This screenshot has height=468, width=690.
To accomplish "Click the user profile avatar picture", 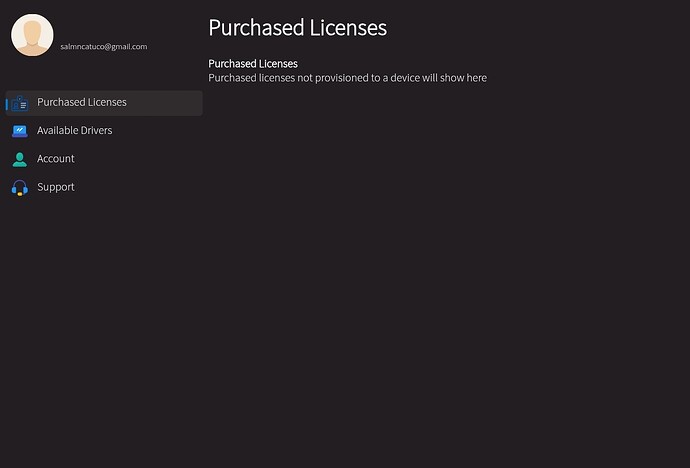I will (x=32, y=35).
